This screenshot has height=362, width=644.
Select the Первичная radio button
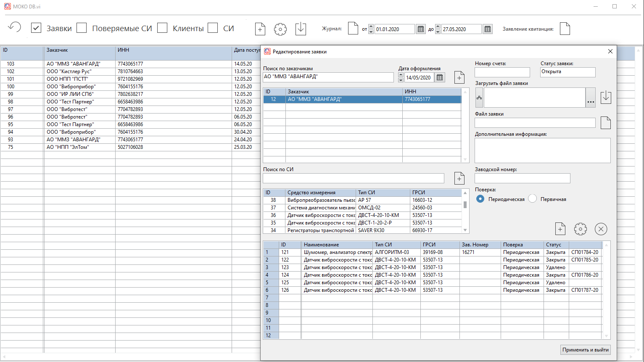coord(533,199)
